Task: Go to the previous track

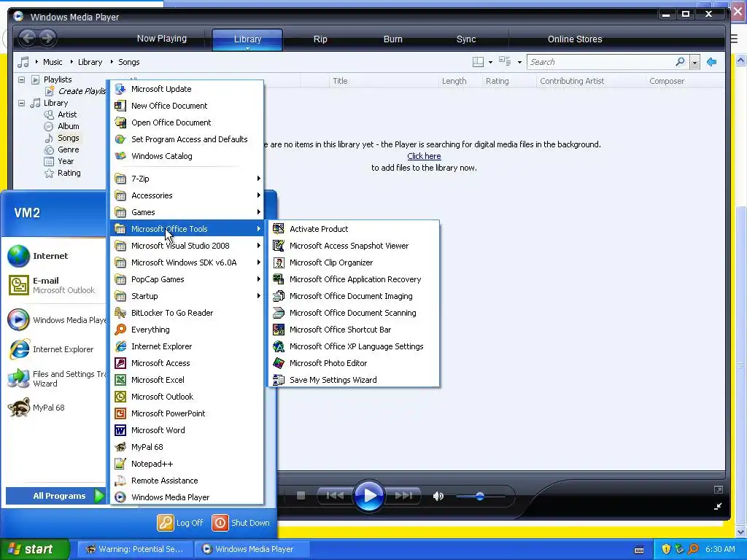Action: [334, 496]
